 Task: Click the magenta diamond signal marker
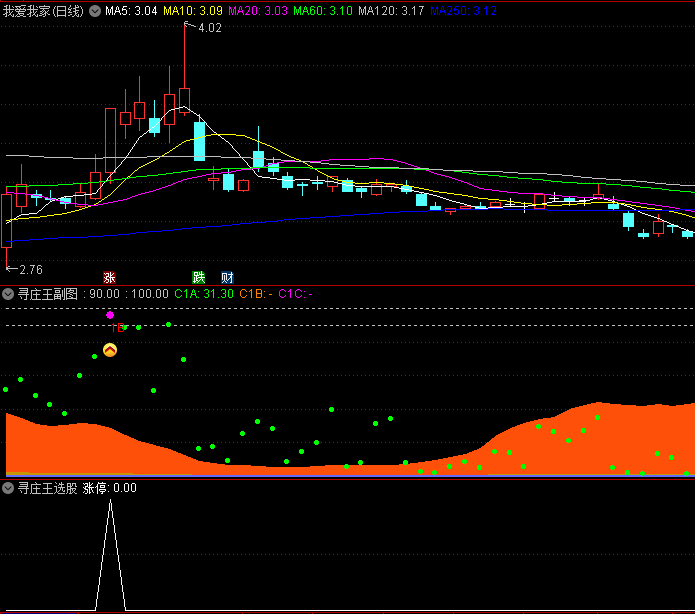tap(110, 314)
